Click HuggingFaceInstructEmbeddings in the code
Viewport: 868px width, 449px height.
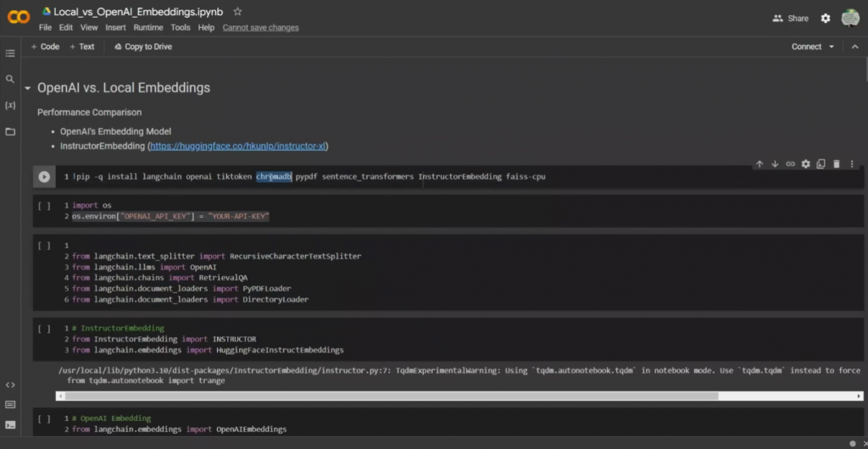(x=280, y=350)
